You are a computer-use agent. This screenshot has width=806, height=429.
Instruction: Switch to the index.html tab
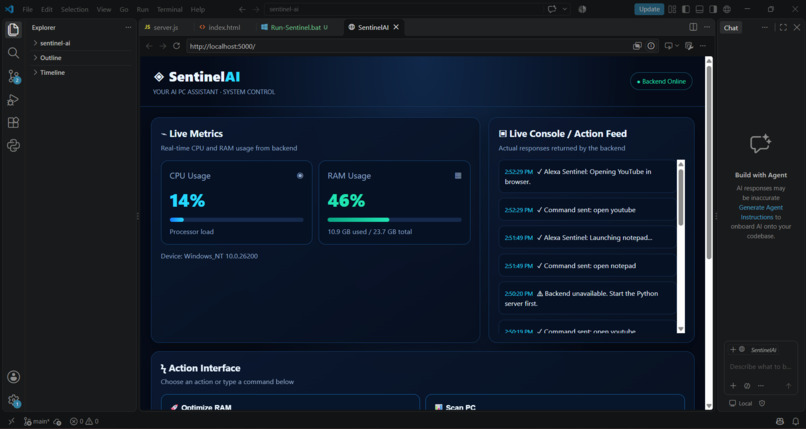tap(224, 27)
